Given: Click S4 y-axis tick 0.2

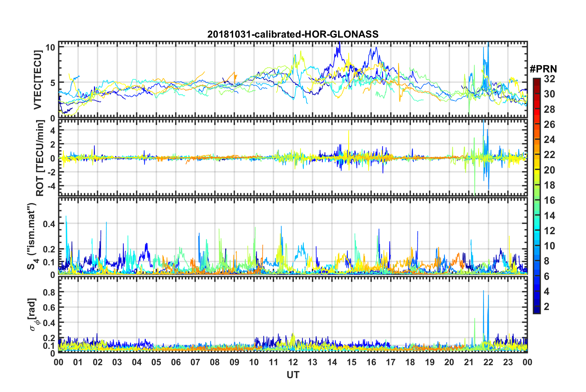Looking at the screenshot, I should 49,250.
